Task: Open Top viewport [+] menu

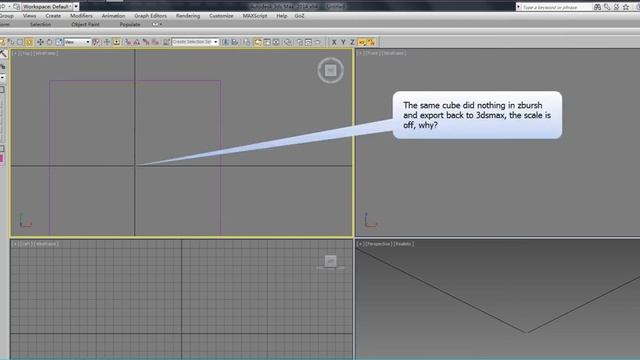Action: 15,53
